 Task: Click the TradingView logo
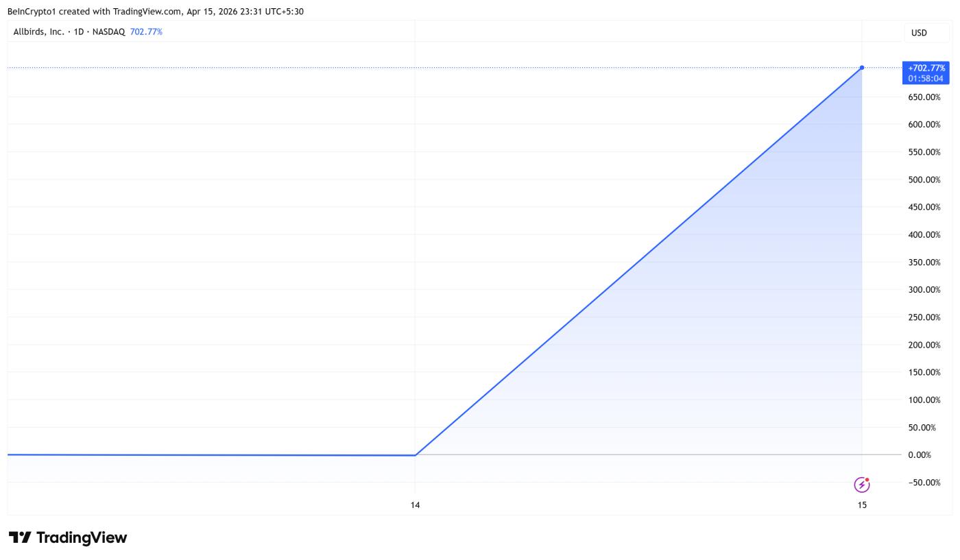(68, 537)
